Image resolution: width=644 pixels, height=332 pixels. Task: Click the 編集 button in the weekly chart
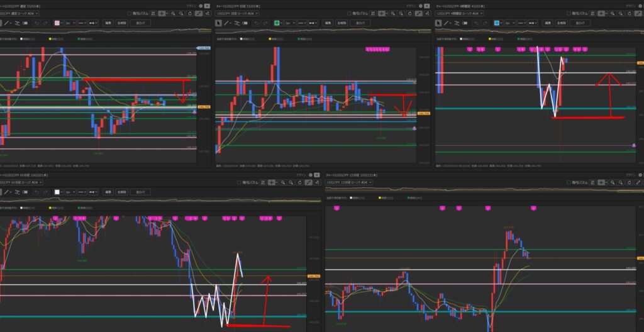pos(108,23)
